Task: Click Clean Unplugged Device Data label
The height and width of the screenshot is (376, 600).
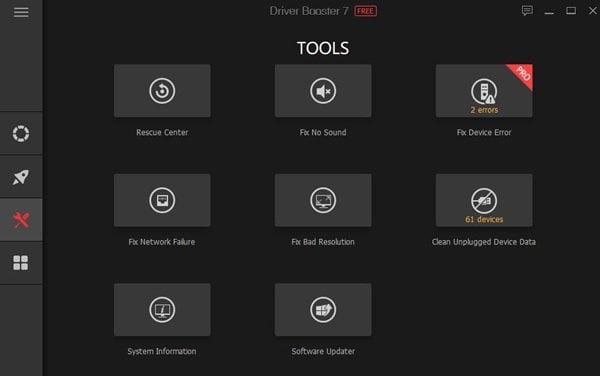Action: (484, 242)
